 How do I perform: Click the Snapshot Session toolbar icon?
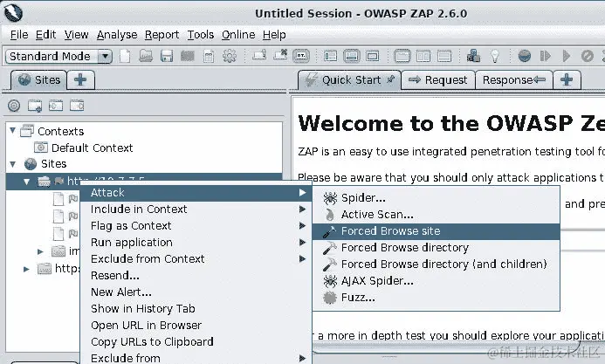[188, 56]
